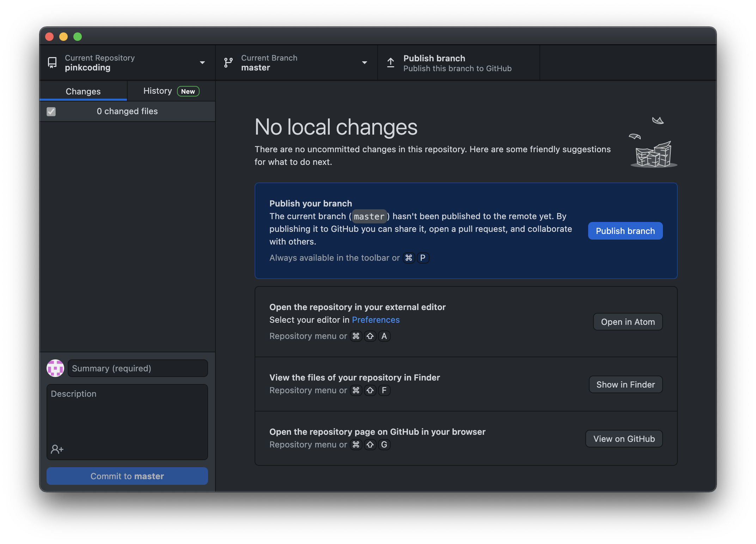Click the green window zoom button
The image size is (756, 544).
[78, 37]
